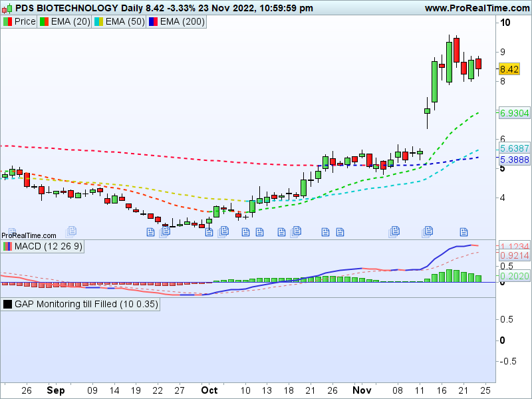Open stacked documents icon just after Oct label

tap(223, 231)
